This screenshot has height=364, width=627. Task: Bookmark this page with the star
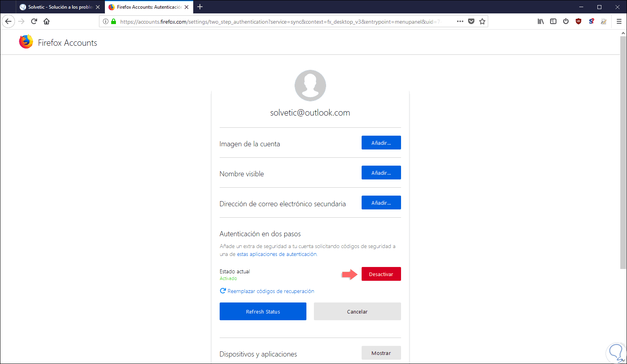pyautogui.click(x=482, y=21)
